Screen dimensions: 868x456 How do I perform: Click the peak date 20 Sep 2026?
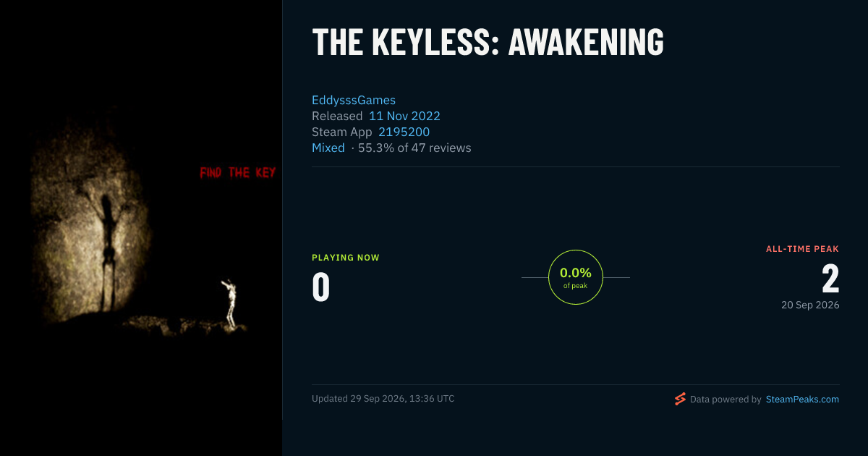click(810, 305)
